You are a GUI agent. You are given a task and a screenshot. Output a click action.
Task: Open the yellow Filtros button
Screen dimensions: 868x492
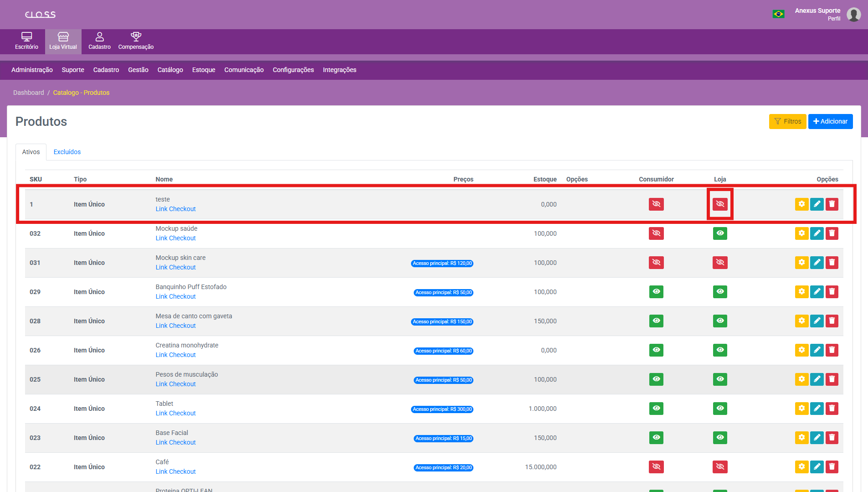(787, 121)
